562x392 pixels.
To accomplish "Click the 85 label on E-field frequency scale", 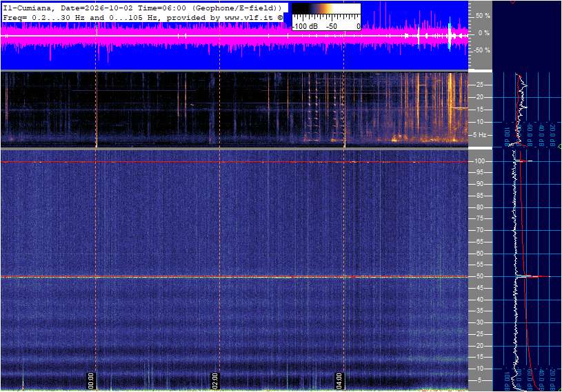I will 479,196.
